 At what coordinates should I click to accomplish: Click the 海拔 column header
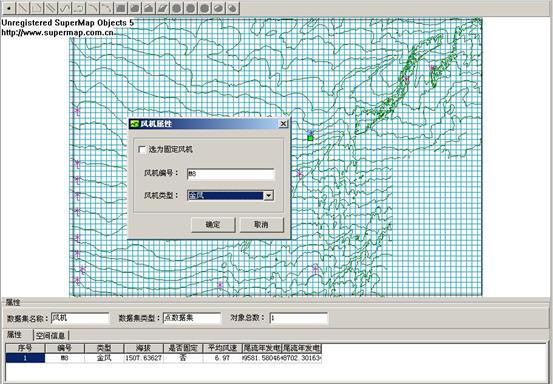coord(144,348)
